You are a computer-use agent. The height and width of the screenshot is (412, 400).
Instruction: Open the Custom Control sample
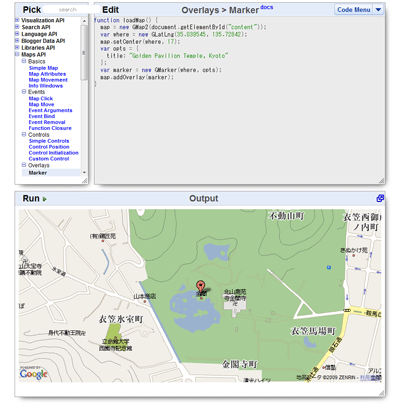tap(49, 159)
